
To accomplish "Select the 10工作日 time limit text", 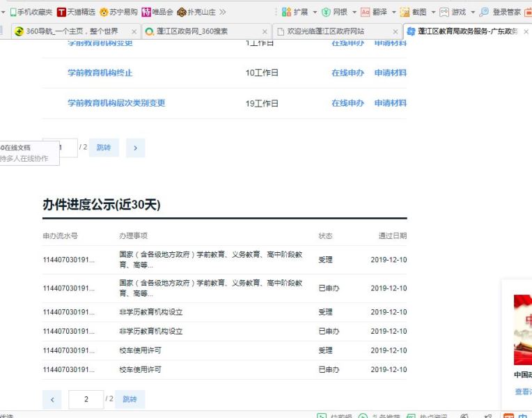I will [262, 72].
